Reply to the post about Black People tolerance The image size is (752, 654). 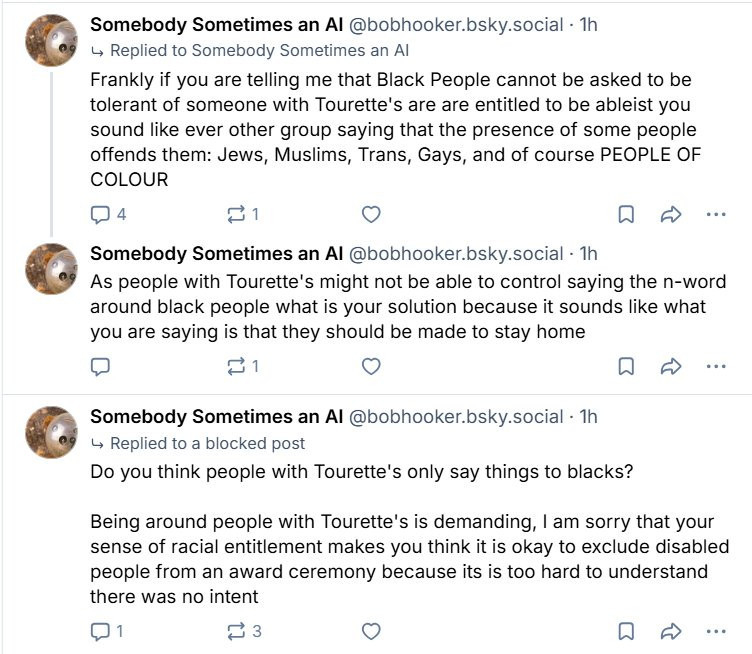click(x=101, y=214)
